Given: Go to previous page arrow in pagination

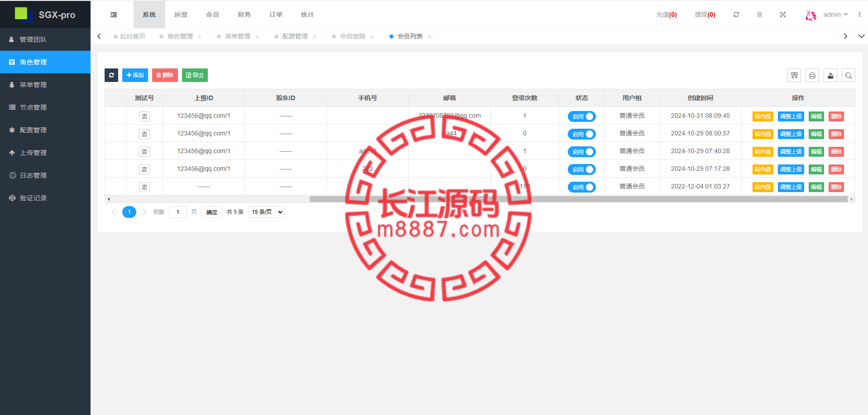Looking at the screenshot, I should [x=114, y=212].
